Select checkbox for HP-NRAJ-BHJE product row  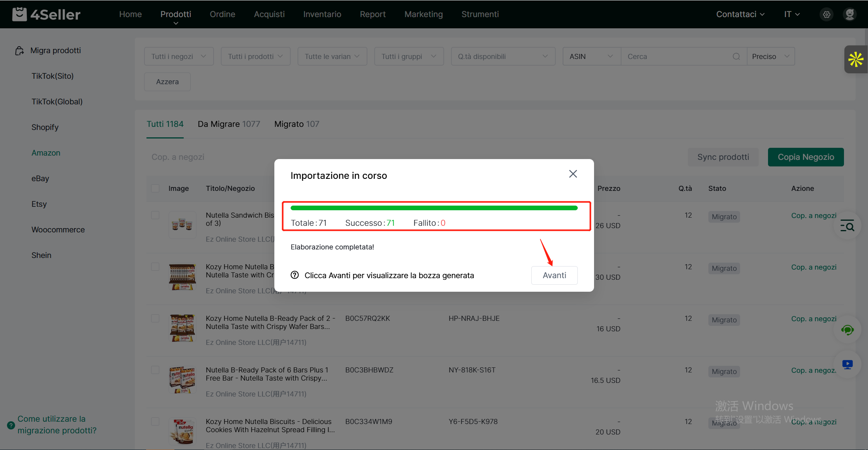coord(155,318)
